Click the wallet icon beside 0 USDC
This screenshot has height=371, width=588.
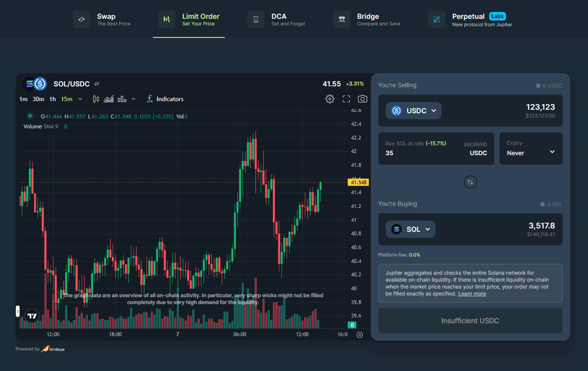point(539,86)
